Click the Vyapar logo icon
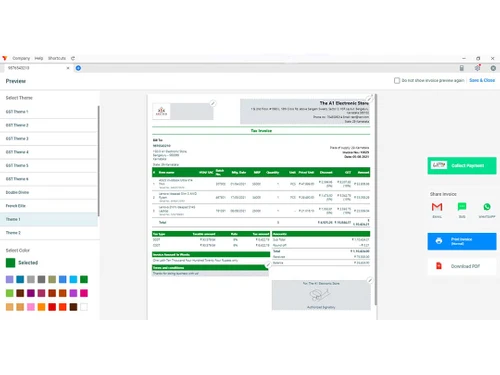Viewport: 500px width, 375px height. coord(4,58)
